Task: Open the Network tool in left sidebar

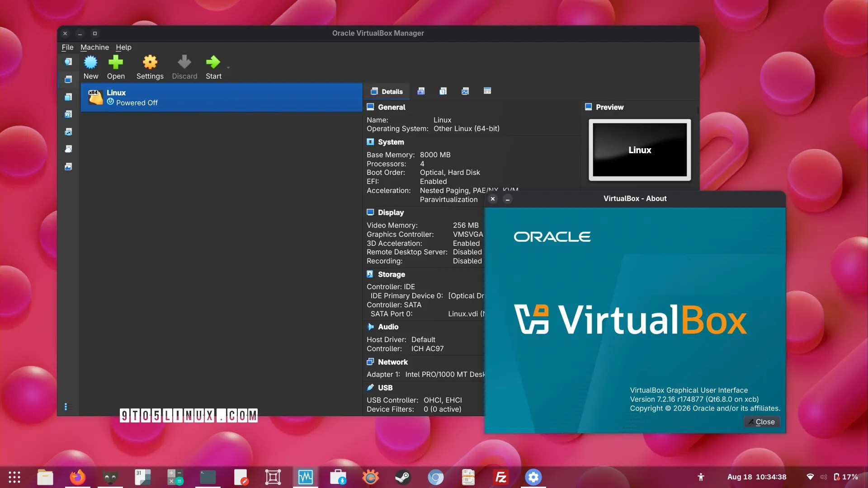Action: pyautogui.click(x=68, y=131)
